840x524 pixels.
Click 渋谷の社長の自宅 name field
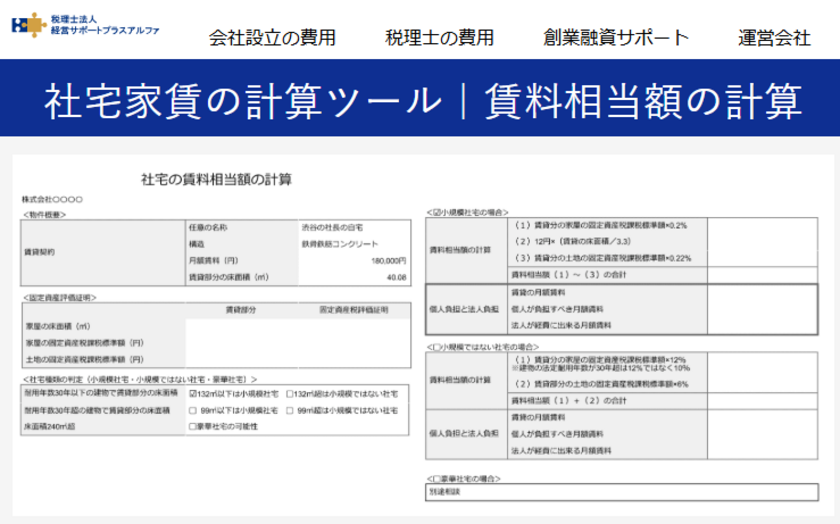[354, 227]
